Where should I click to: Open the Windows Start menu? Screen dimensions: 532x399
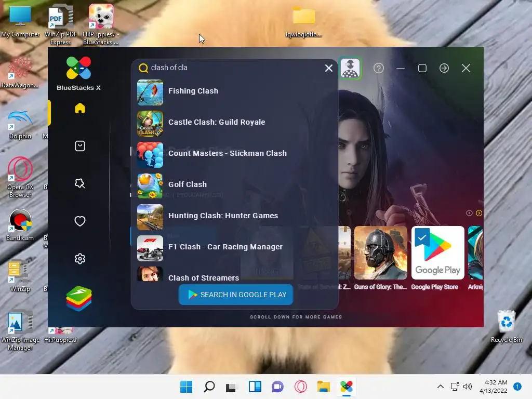tap(186, 387)
